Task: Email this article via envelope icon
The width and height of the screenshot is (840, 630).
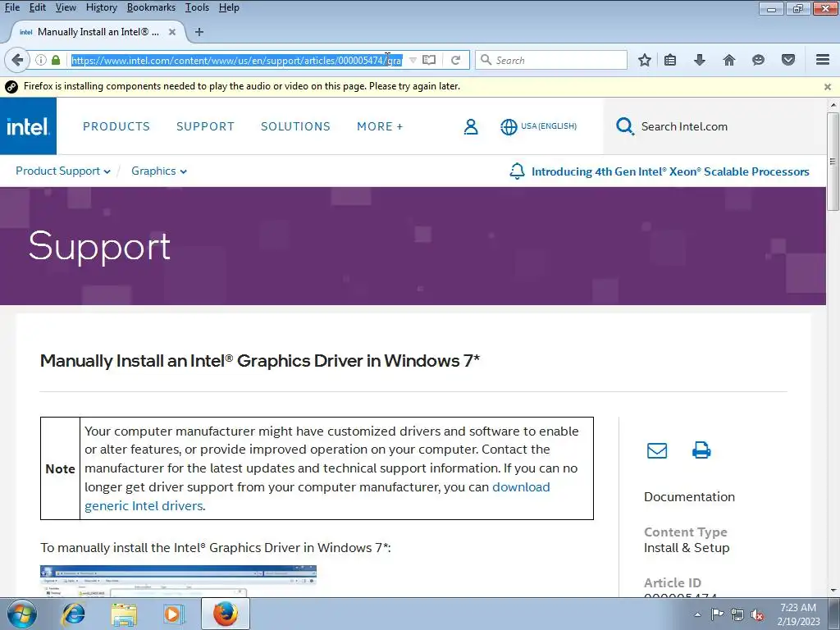Action: coord(657,450)
